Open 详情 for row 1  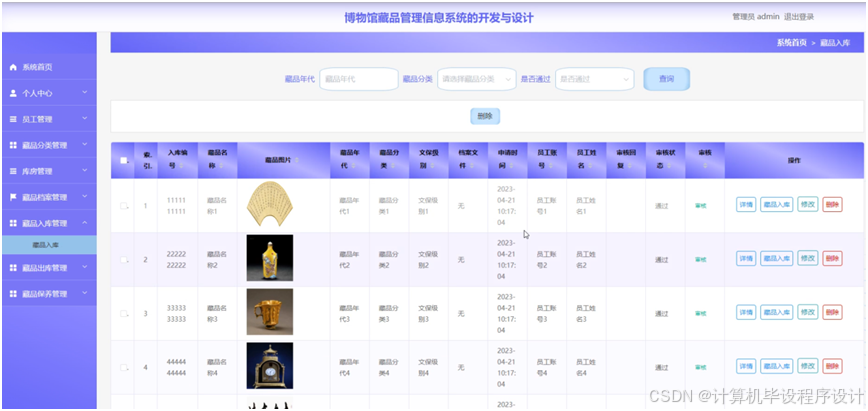(x=746, y=205)
